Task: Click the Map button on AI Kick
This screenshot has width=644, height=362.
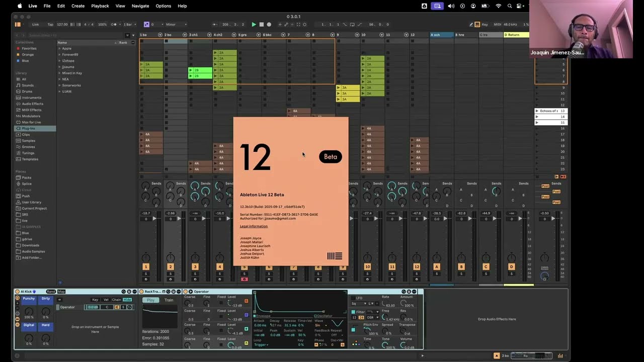Action: (x=61, y=292)
